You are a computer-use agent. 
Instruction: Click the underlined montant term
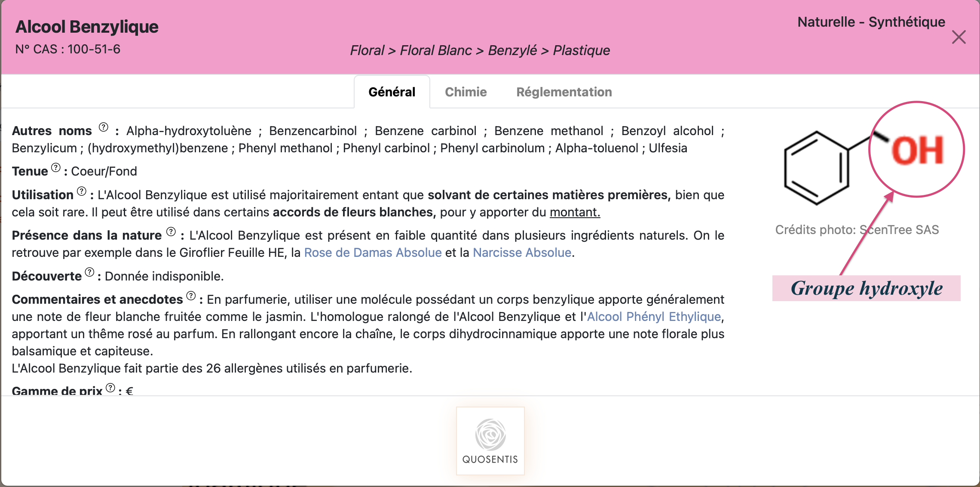click(575, 212)
